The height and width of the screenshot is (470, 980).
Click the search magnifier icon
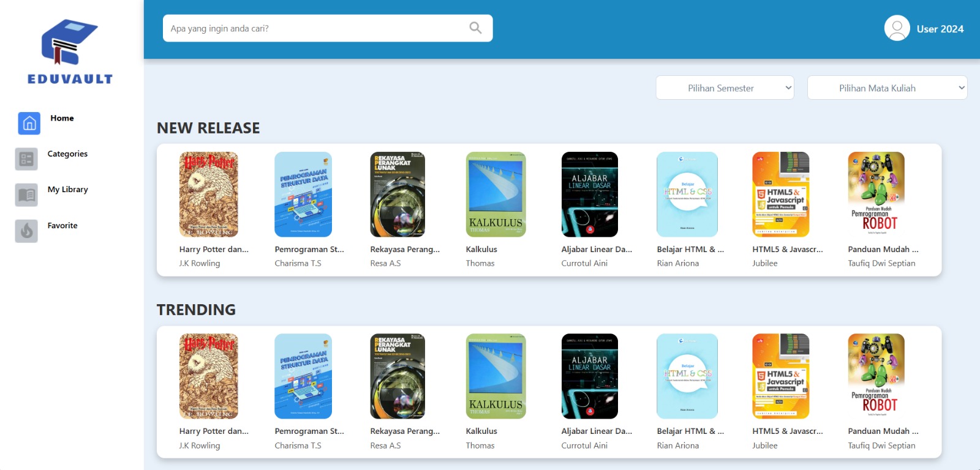pos(475,28)
